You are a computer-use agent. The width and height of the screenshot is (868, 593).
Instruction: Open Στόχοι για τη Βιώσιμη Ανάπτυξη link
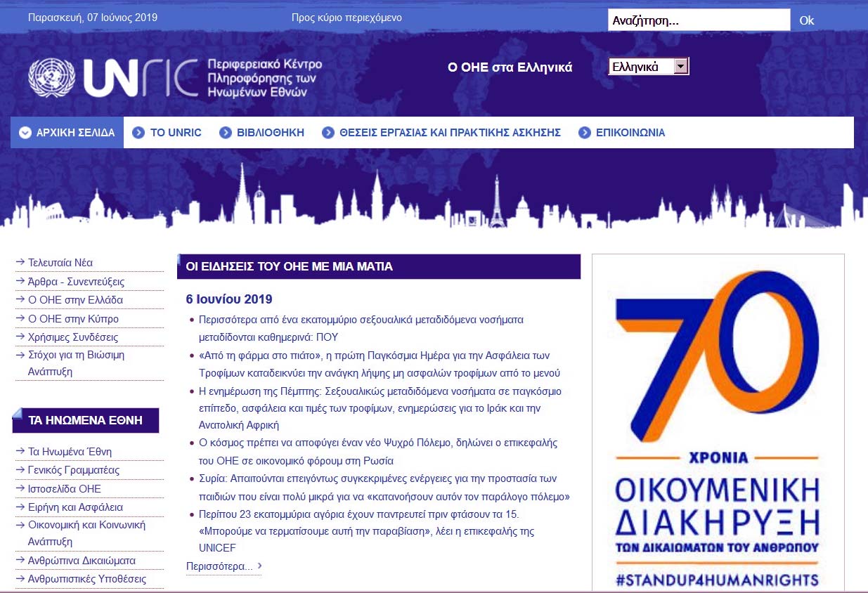[76, 363]
